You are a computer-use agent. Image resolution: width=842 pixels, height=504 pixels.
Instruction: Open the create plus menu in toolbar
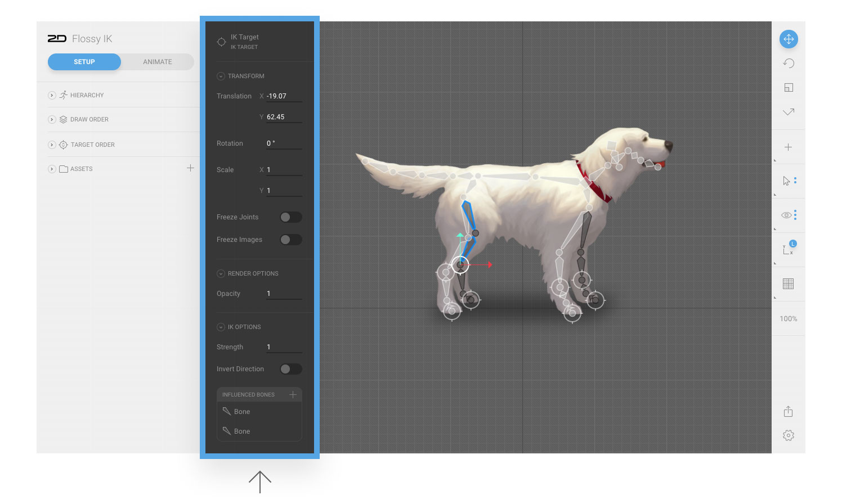pyautogui.click(x=788, y=147)
